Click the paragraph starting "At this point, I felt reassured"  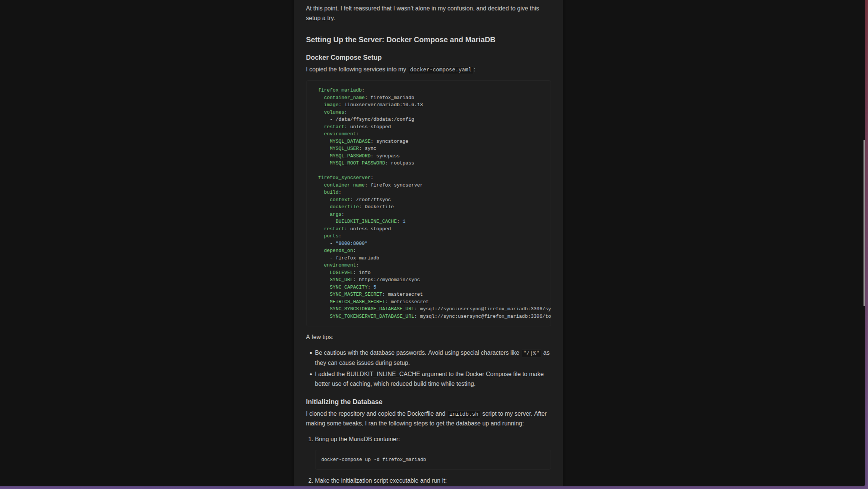422,13
